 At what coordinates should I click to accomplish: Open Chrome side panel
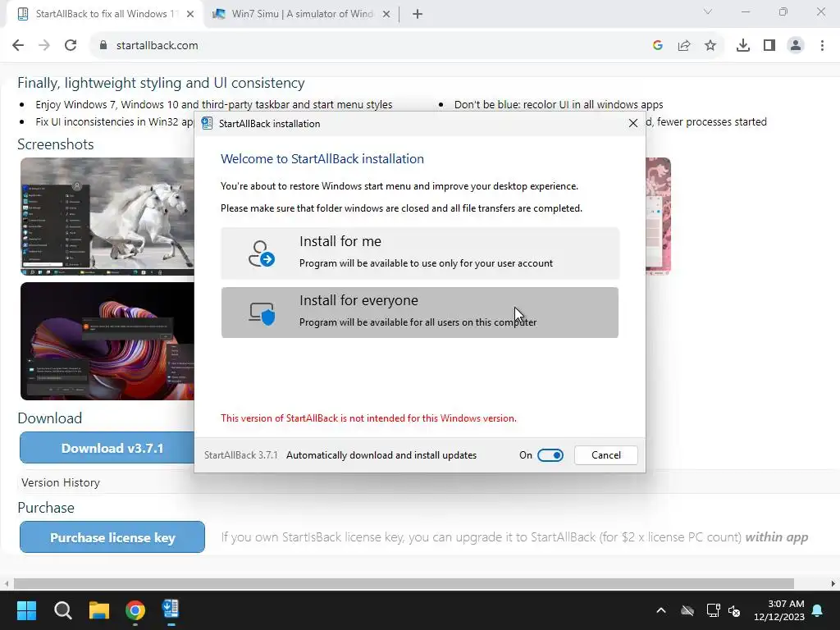[x=769, y=46]
